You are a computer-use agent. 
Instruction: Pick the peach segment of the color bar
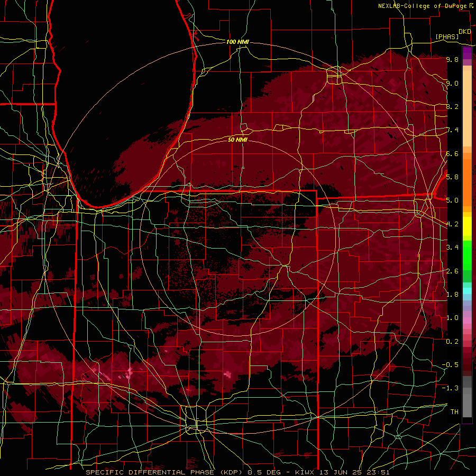(x=467, y=109)
